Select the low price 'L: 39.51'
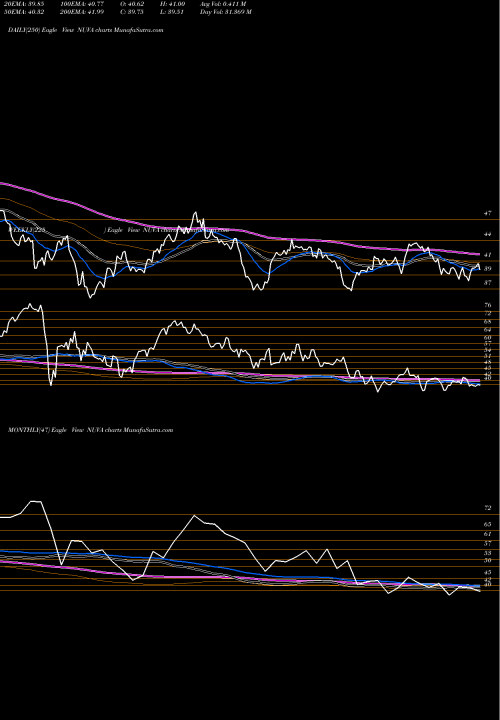 [x=172, y=12]
